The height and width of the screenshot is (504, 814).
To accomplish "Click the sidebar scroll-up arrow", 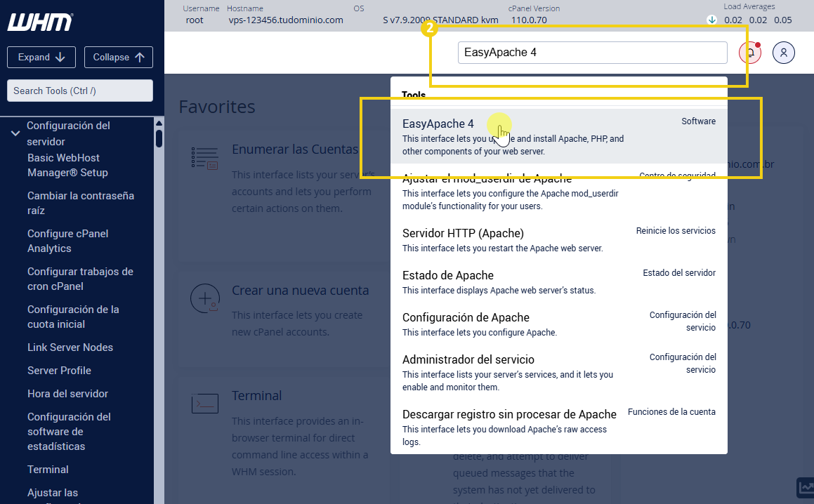I will pyautogui.click(x=159, y=124).
